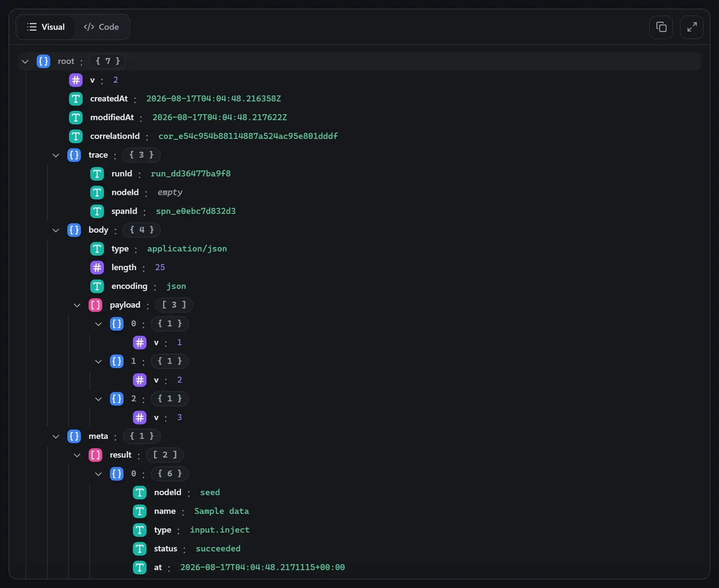
Task: Copy JSON with the copy icon button
Action: click(661, 27)
